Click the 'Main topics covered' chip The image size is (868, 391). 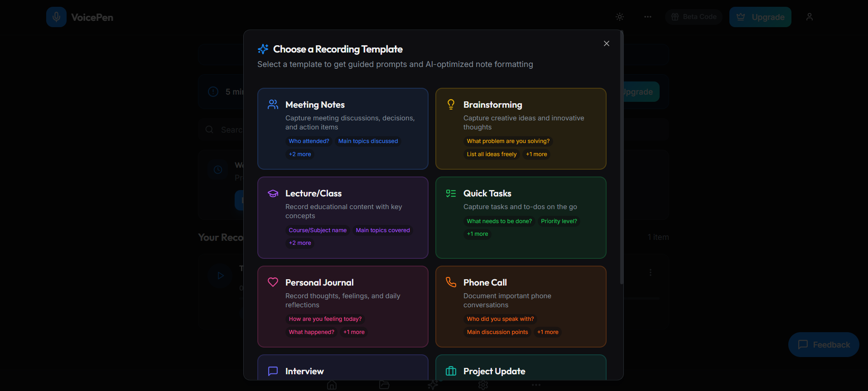coord(383,230)
